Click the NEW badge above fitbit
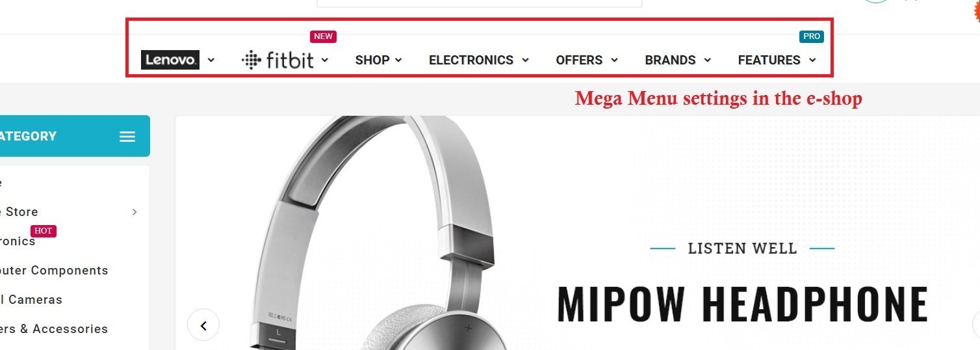This screenshot has width=980, height=350. tap(323, 36)
